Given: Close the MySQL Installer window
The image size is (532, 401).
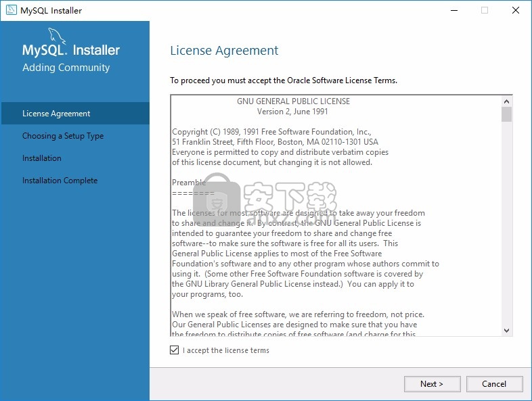Looking at the screenshot, I should click(515, 11).
